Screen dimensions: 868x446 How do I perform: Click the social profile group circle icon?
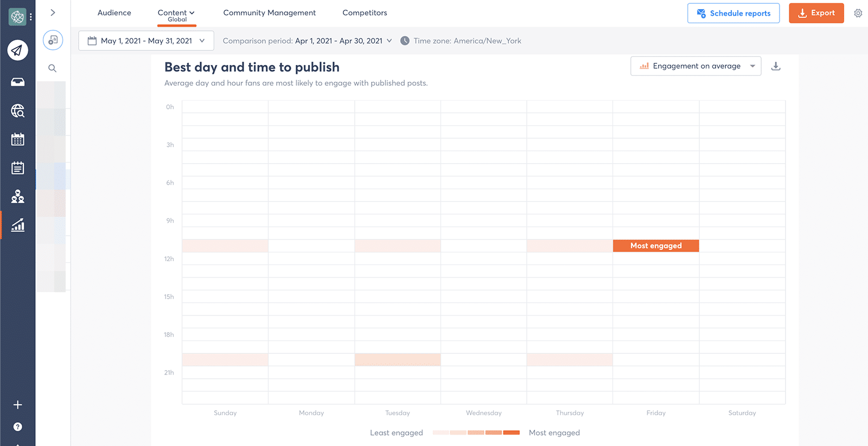(53, 40)
